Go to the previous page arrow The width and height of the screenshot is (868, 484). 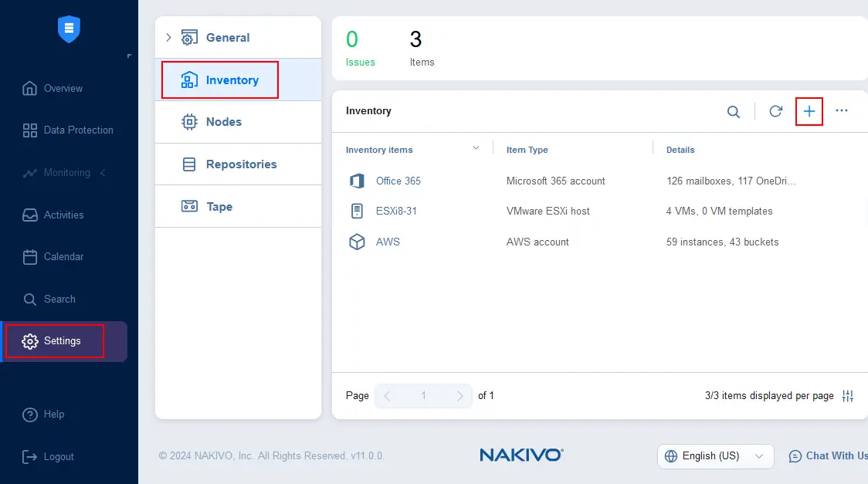(x=387, y=396)
